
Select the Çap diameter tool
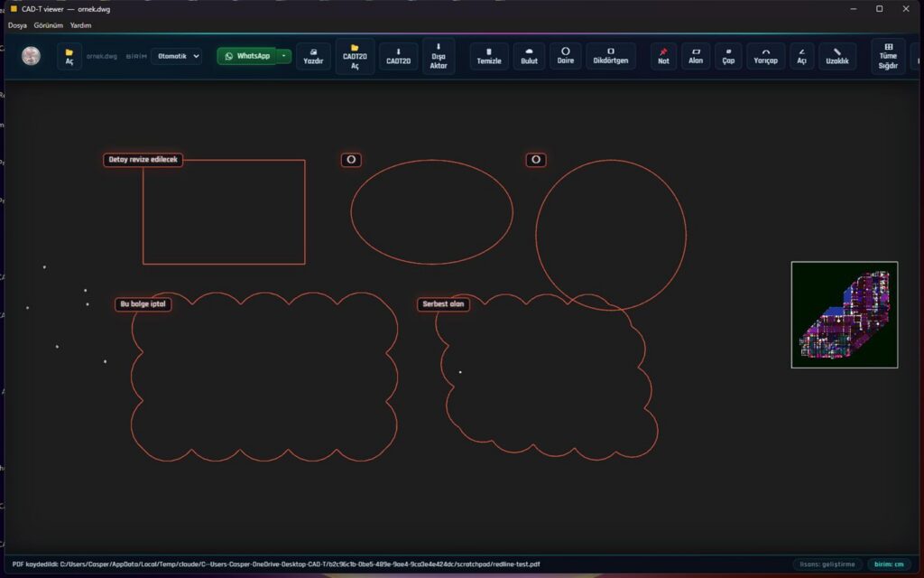tap(728, 57)
